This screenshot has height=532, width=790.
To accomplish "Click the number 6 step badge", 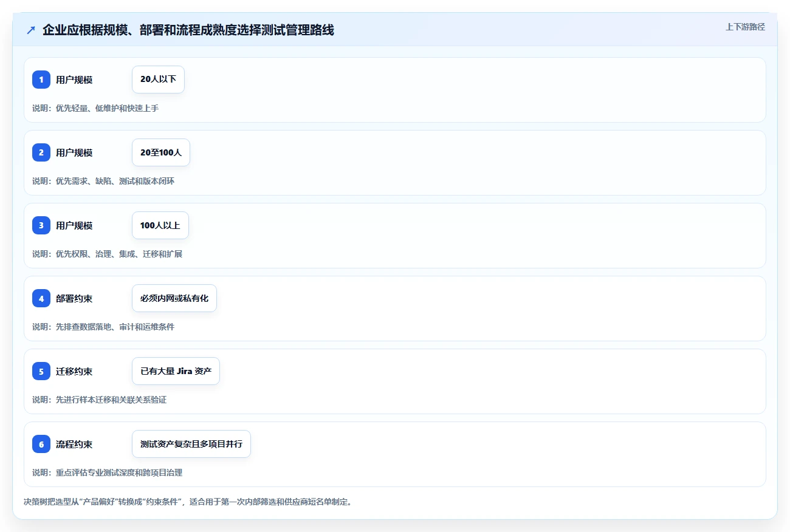I will pyautogui.click(x=41, y=444).
